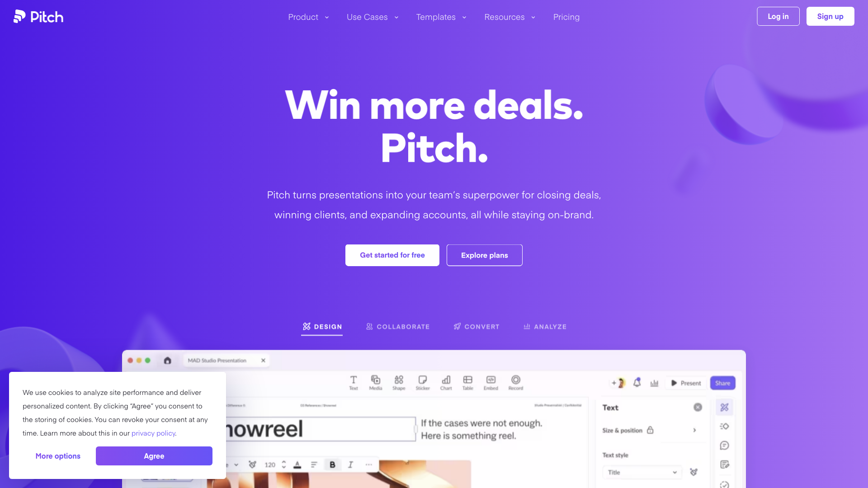Toggle bold formatting on selected text
Screen dimensions: 868x488
point(332,464)
